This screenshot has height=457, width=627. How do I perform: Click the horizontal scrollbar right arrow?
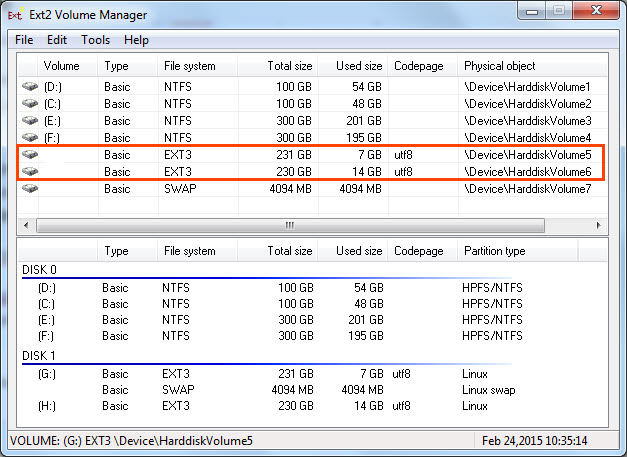coord(599,226)
